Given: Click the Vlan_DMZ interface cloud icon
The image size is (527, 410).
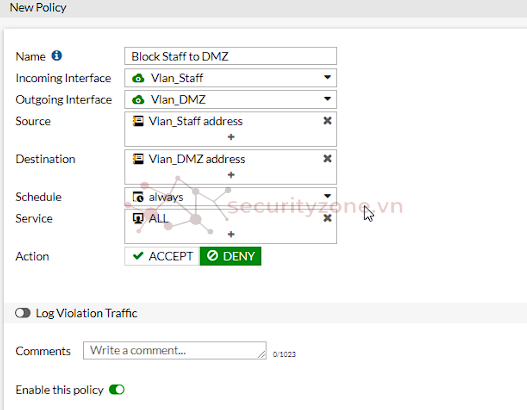Looking at the screenshot, I should point(138,100).
